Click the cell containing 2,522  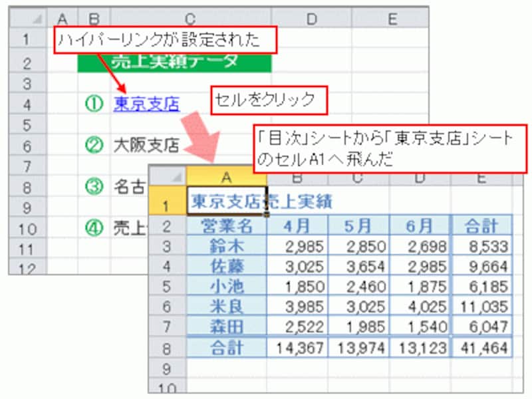pyautogui.click(x=297, y=327)
